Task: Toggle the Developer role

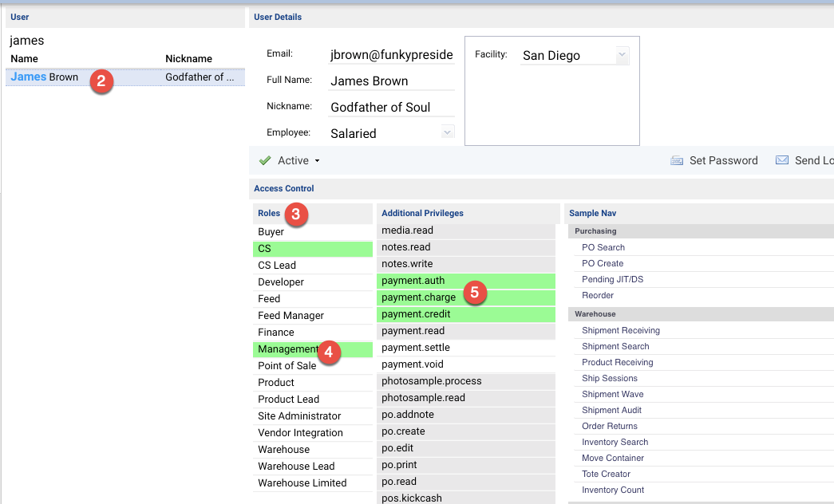Action: coord(313,282)
